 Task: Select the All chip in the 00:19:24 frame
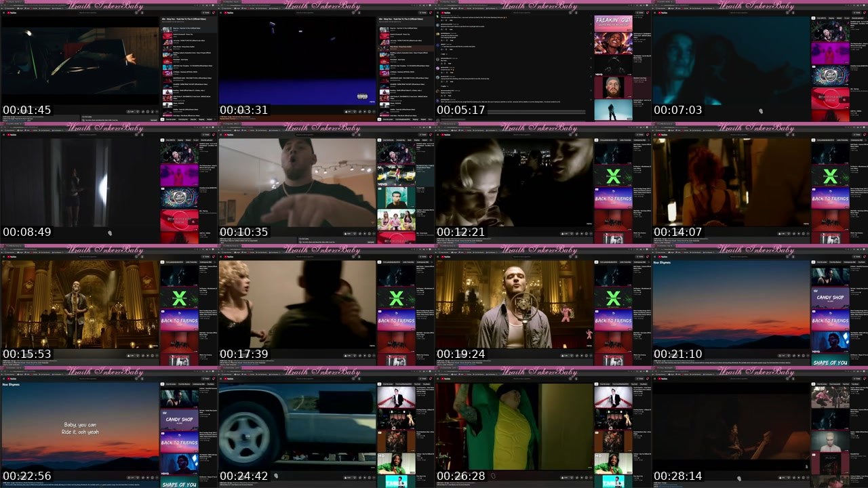pos(597,262)
